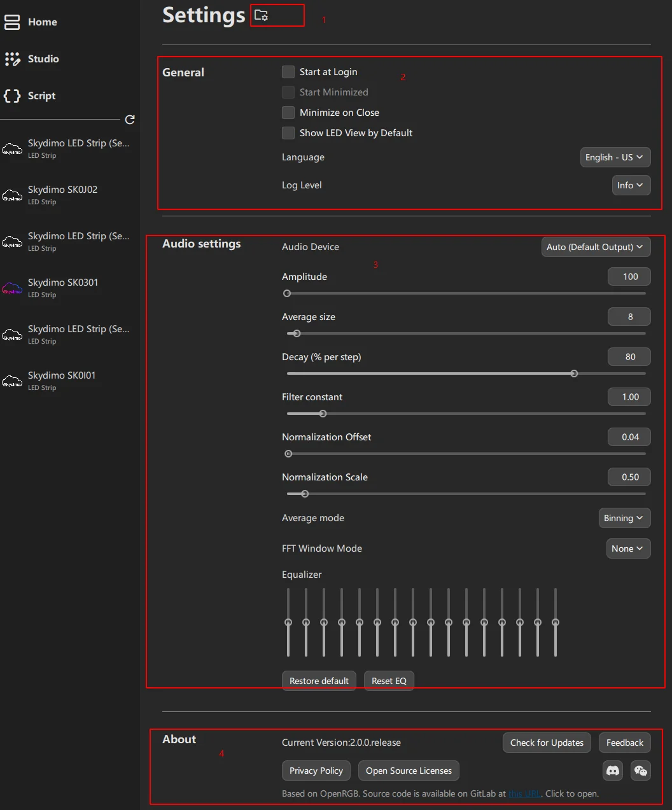Viewport: 672px width, 810px height.
Task: Select the Skydimo SK0J02 device icon
Action: pos(12,195)
